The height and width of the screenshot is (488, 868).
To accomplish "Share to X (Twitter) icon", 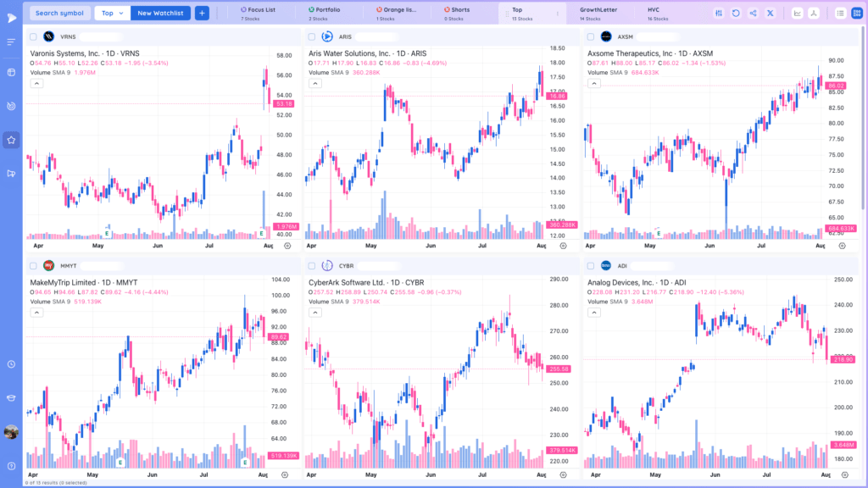I will (x=770, y=14).
